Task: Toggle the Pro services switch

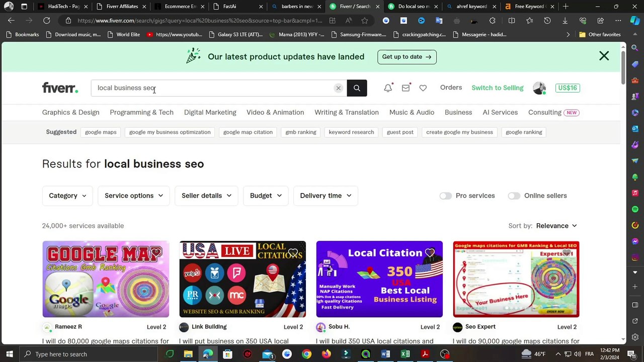Action: coord(445,196)
